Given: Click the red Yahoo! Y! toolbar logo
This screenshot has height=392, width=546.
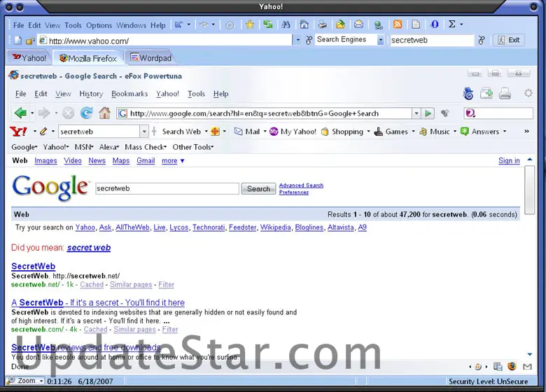Looking at the screenshot, I should click(19, 132).
